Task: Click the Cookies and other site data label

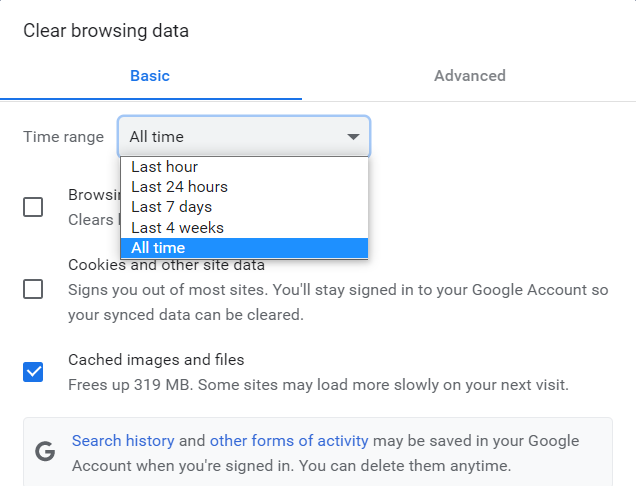Action: 166,265
